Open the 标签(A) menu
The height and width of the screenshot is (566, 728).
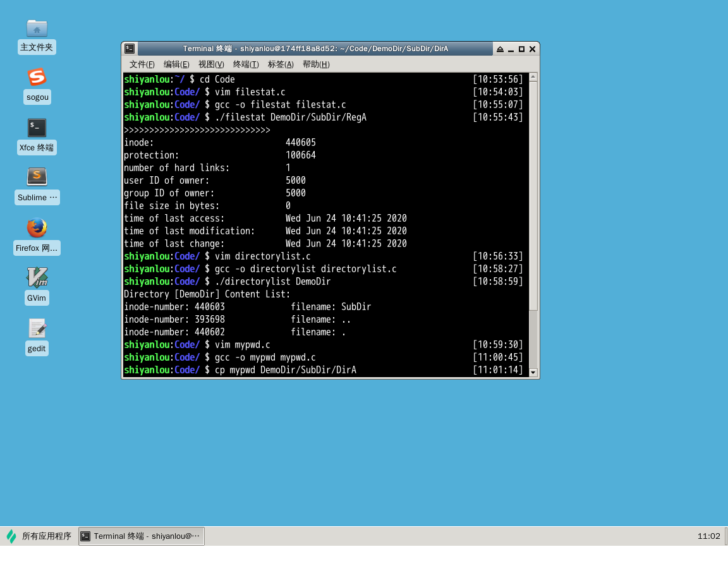281,64
